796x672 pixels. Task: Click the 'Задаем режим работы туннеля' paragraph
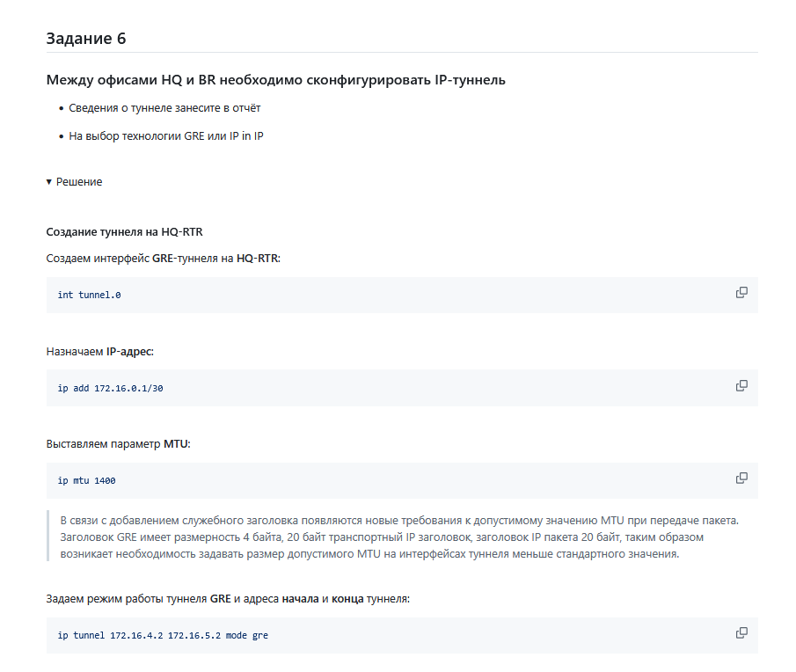228,599
